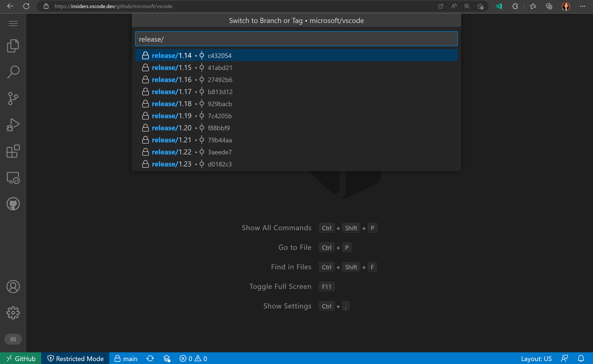Click the GitHub status bar link

[20, 358]
